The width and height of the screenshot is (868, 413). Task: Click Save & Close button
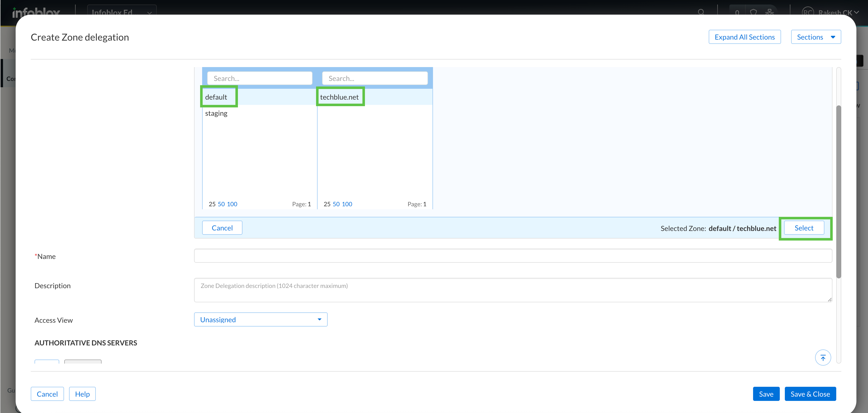810,394
